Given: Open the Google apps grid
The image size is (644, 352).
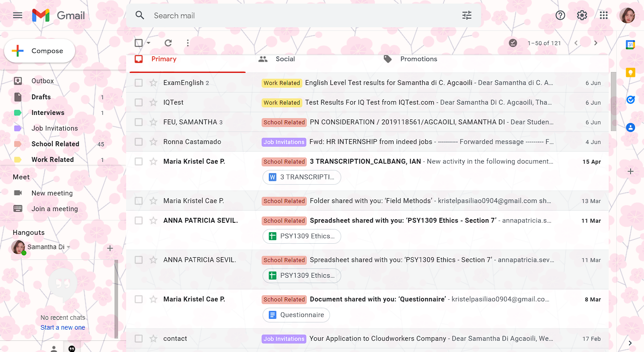Looking at the screenshot, I should (604, 15).
